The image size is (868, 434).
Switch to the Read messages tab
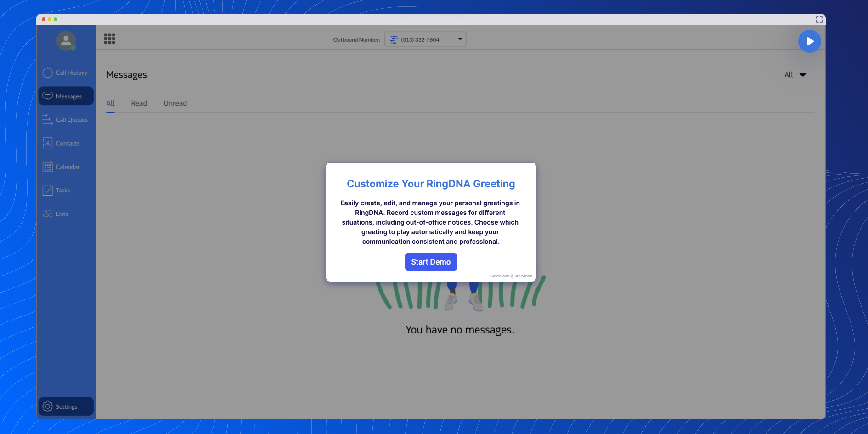(139, 103)
